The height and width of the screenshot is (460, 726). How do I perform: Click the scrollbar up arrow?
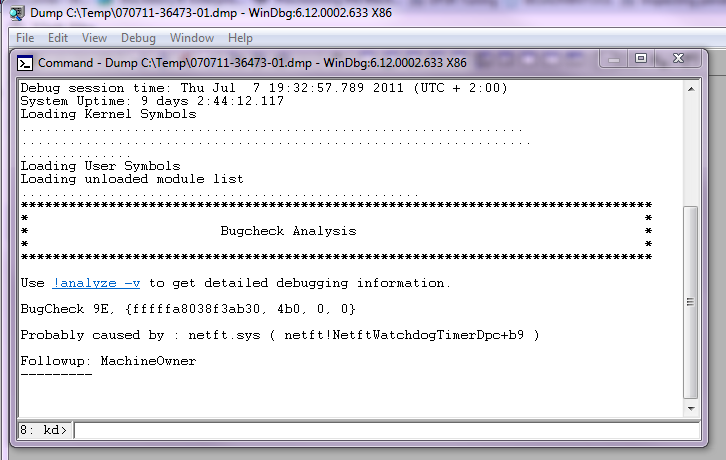691,89
